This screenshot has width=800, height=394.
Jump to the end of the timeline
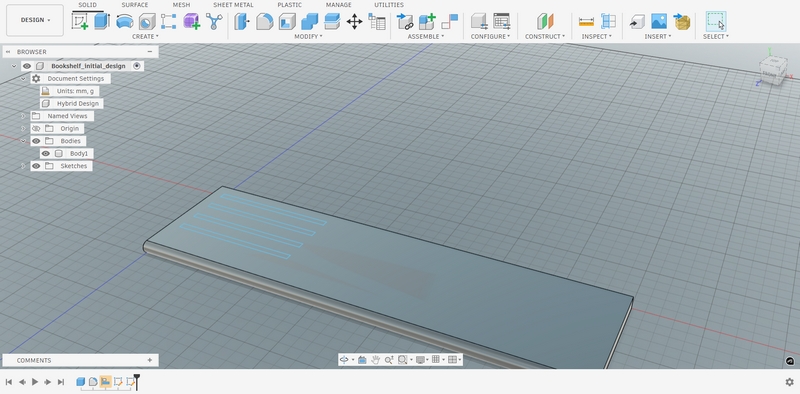(61, 382)
